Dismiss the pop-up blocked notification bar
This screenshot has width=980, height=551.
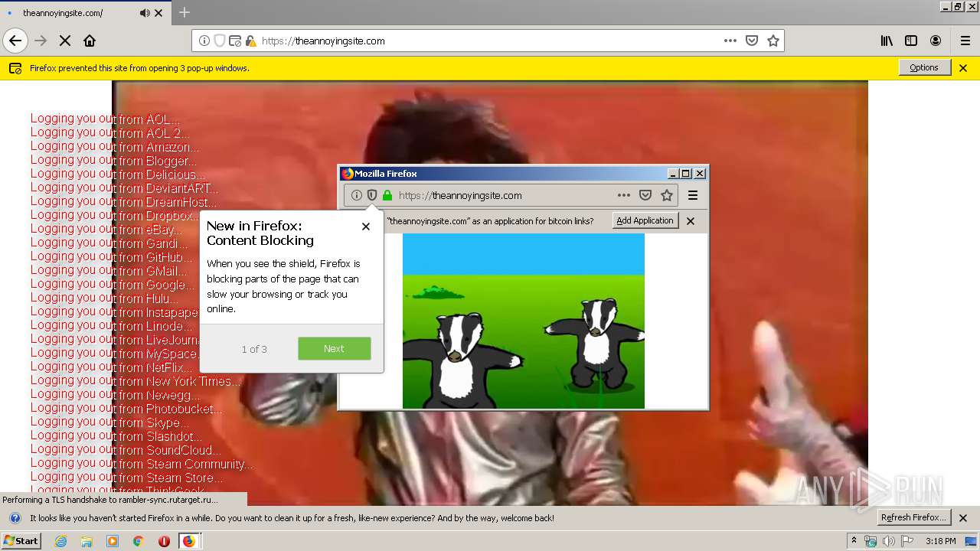(x=963, y=68)
